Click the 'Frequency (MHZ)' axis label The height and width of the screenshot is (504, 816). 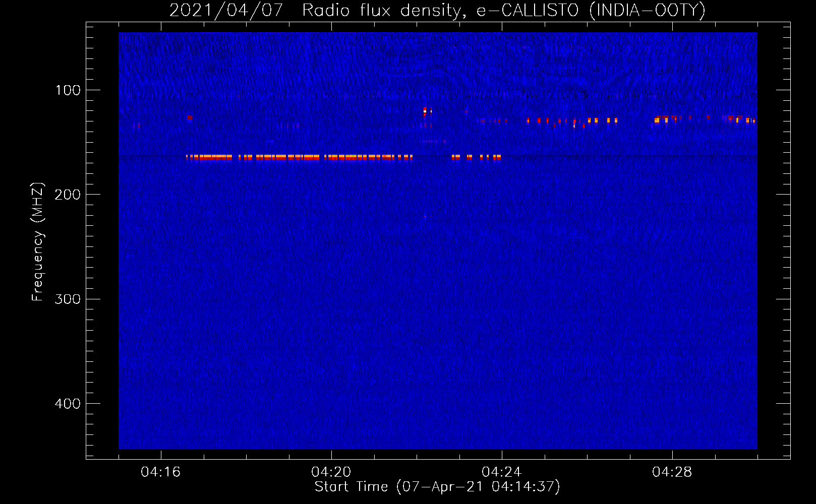38,242
